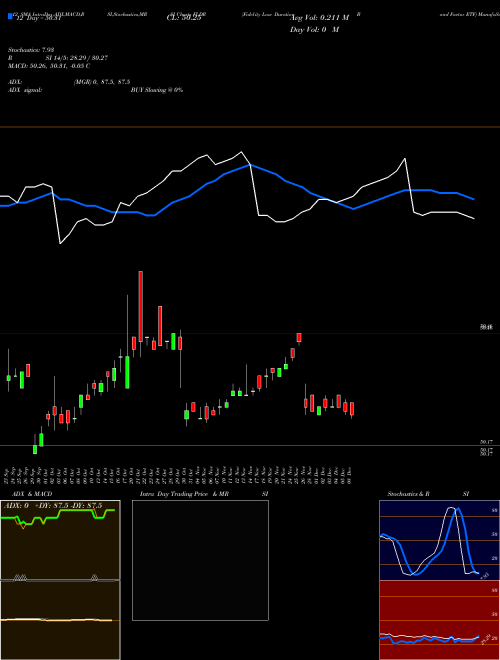Open the red RSI chart panel
The width and height of the screenshot is (500, 660).
click(439, 620)
